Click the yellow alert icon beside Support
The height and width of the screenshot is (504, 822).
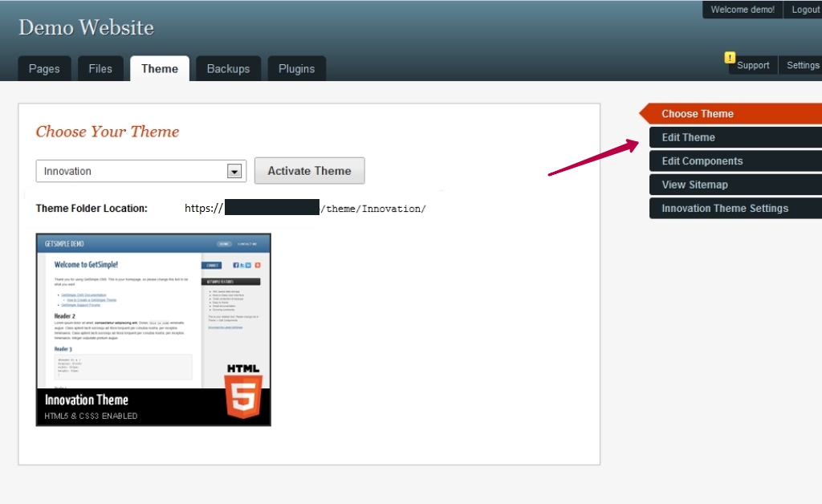(730, 57)
